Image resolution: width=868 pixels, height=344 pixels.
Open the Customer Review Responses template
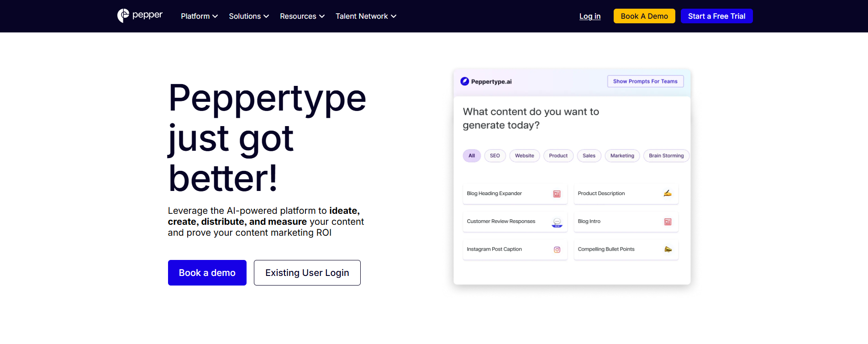tap(515, 222)
